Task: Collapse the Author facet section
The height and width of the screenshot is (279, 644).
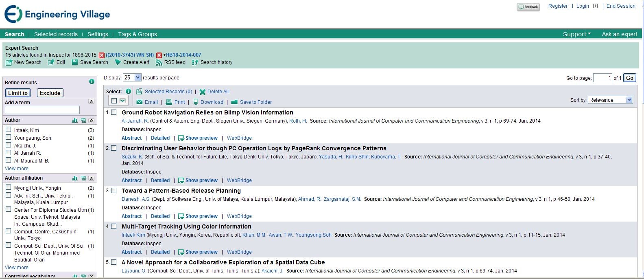Action: point(91,121)
